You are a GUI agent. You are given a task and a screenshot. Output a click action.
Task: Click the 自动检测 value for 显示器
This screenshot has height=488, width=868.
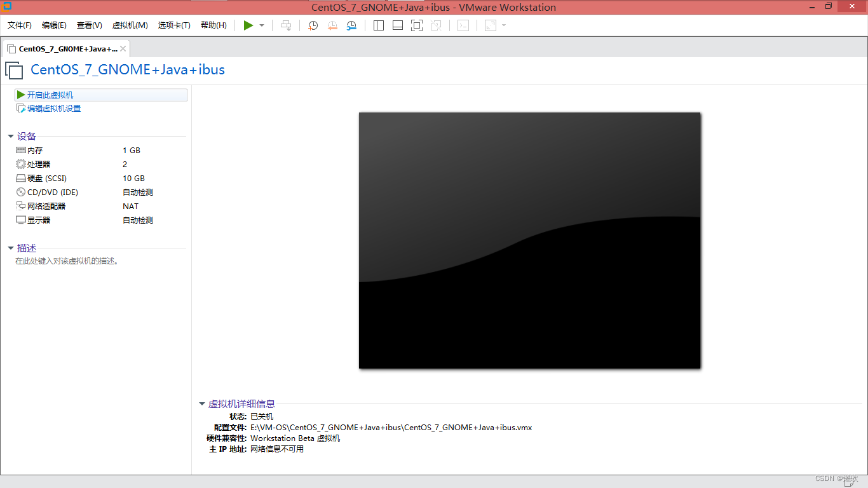tap(138, 220)
